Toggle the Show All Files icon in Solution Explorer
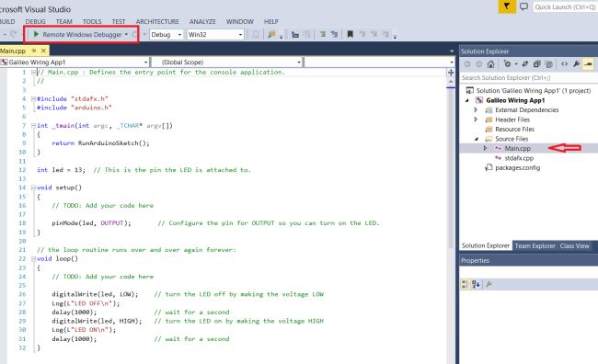This screenshot has height=364, width=598. (x=549, y=64)
